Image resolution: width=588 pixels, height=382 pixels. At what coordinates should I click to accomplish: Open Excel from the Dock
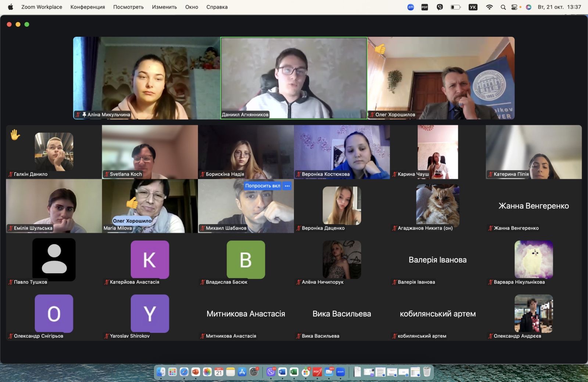click(294, 372)
